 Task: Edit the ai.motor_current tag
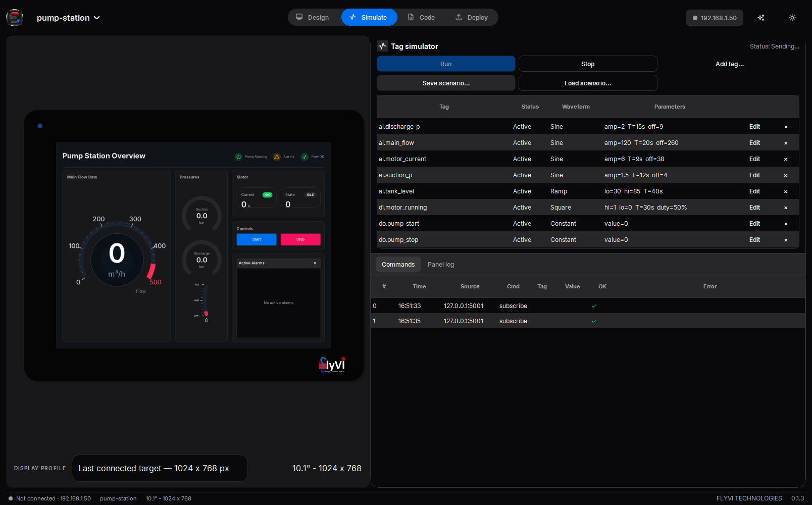pos(754,159)
